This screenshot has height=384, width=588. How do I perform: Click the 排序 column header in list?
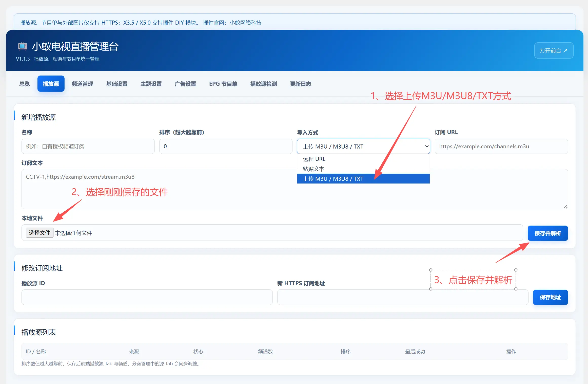(x=345, y=352)
